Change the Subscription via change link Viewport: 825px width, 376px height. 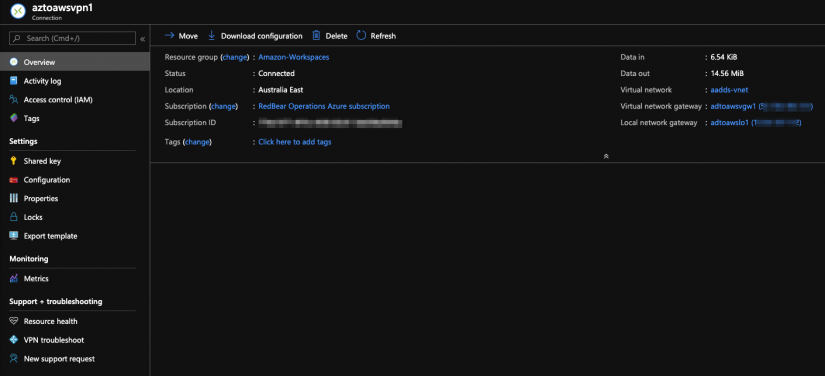click(224, 106)
